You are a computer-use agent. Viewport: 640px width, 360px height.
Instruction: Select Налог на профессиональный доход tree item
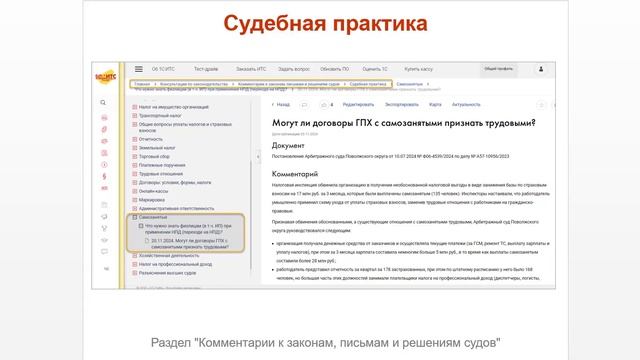[175, 264]
